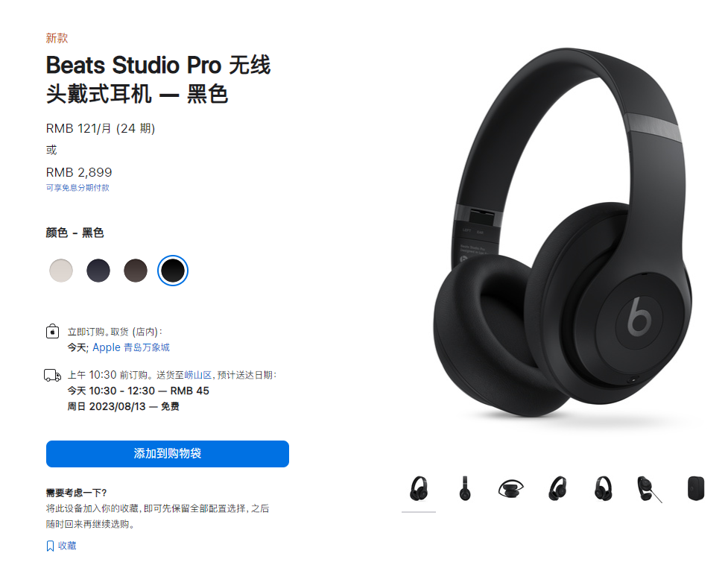Click the bookmark icon beside 收藏
Screen dimensions: 728x568
[50, 546]
